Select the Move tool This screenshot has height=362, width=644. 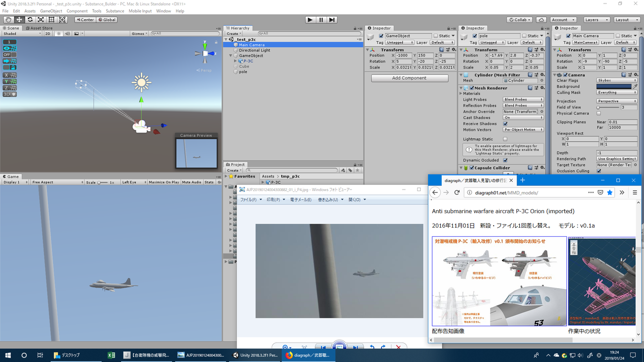click(x=19, y=20)
